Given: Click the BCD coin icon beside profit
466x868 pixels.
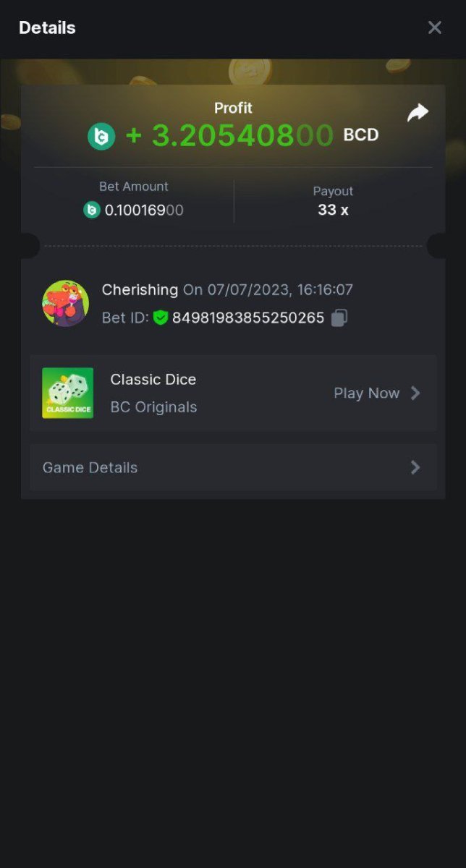Looking at the screenshot, I should click(101, 136).
